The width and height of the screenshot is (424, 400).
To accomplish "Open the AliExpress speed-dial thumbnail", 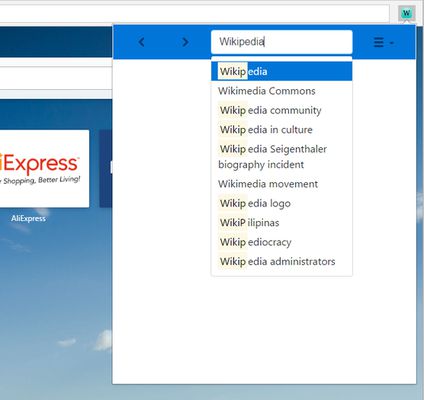I will coord(44,169).
